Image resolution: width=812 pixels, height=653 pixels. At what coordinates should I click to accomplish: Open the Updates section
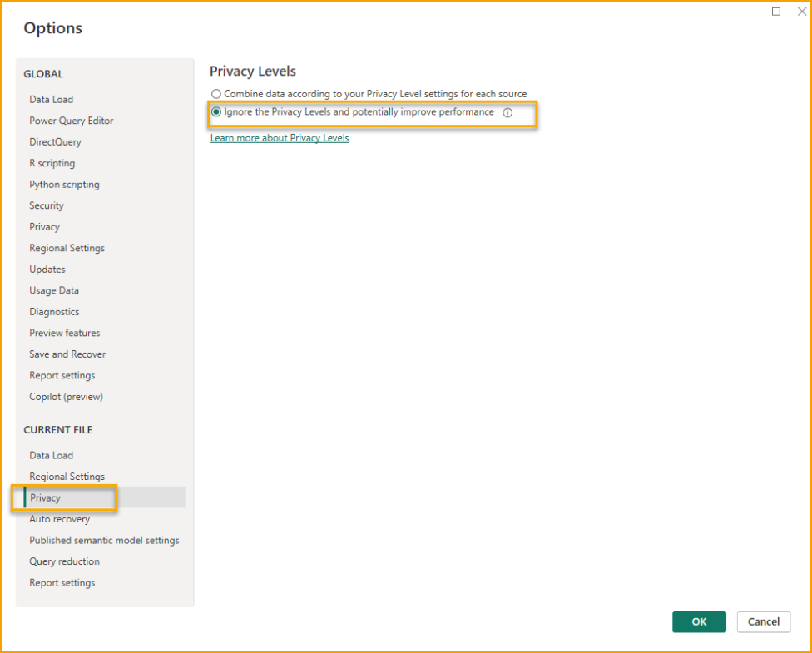click(47, 269)
